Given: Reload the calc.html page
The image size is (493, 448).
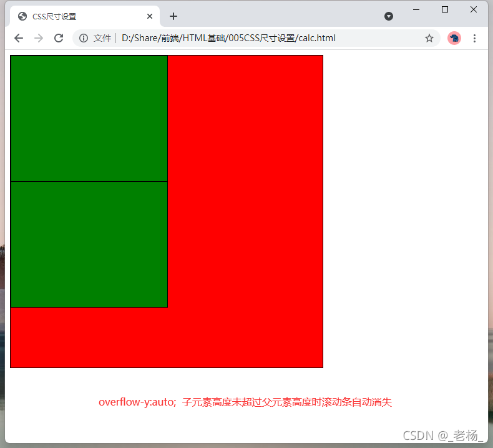Looking at the screenshot, I should click(x=59, y=38).
